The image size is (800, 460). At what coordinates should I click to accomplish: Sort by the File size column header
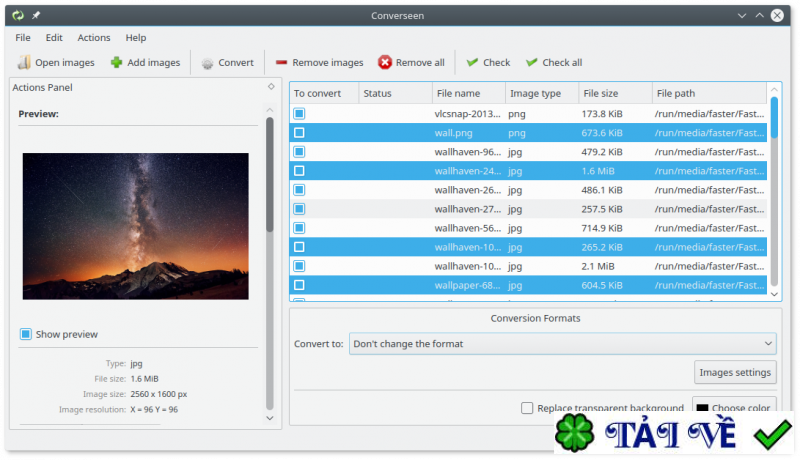[615, 93]
